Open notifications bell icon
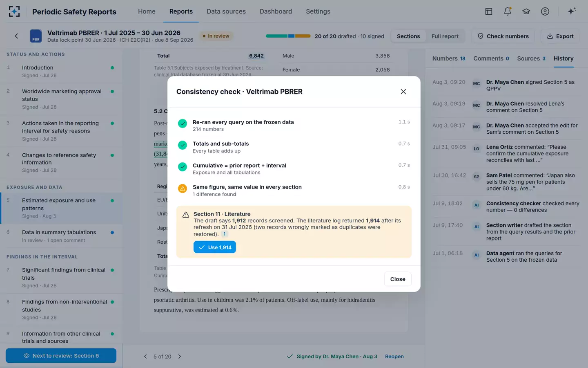Viewport: 588px width, 368px height. point(508,11)
